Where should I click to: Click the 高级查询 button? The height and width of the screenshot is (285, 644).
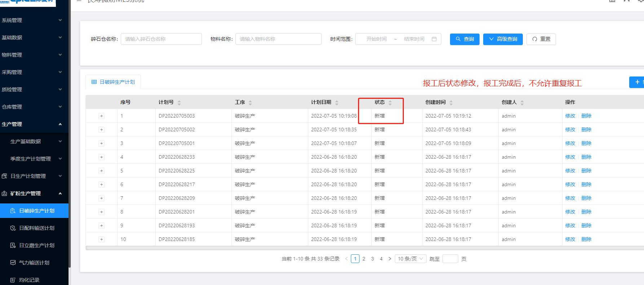pyautogui.click(x=503, y=39)
